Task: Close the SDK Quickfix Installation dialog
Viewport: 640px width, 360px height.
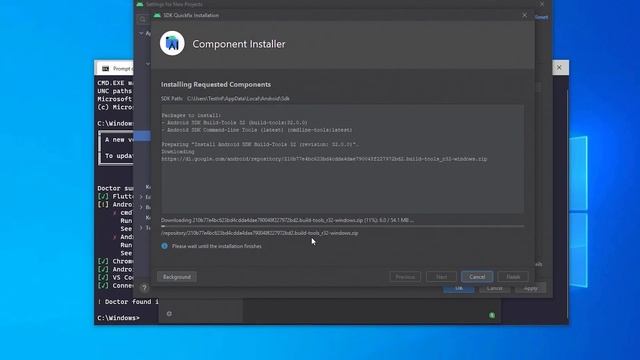Action: click(x=524, y=15)
